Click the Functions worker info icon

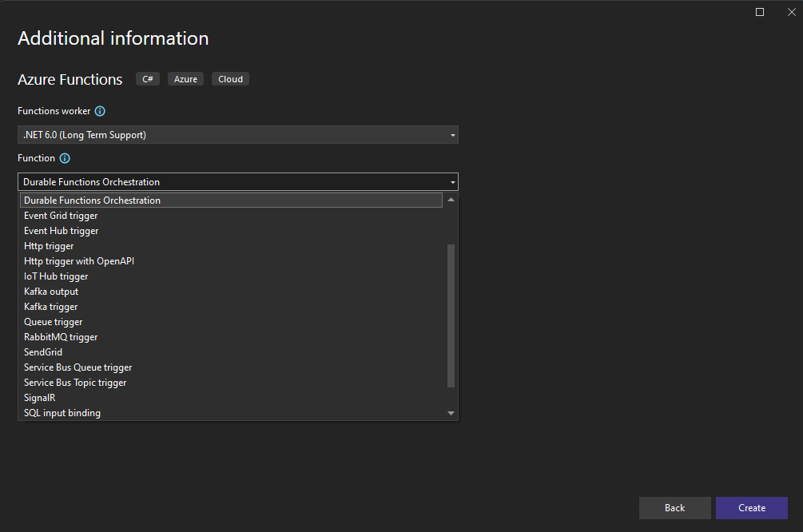[x=100, y=111]
